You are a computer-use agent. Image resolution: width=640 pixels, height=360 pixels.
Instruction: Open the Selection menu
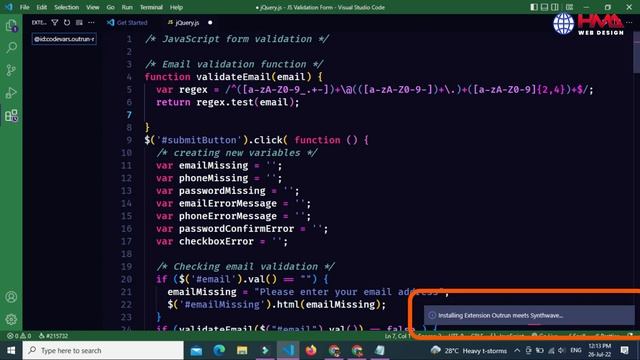click(x=67, y=7)
